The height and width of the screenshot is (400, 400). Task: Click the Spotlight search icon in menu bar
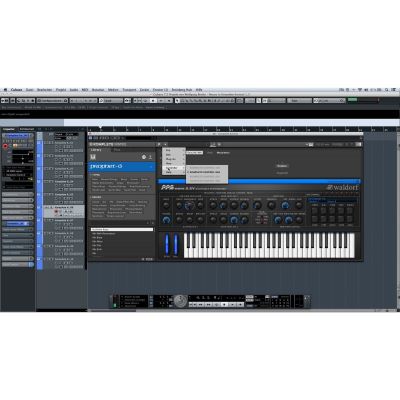(x=387, y=90)
